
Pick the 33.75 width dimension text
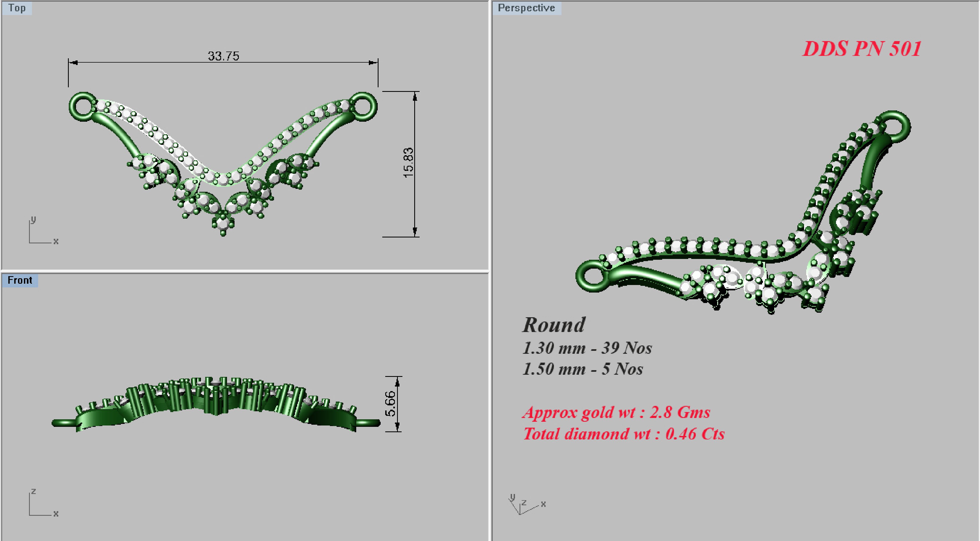tap(223, 56)
